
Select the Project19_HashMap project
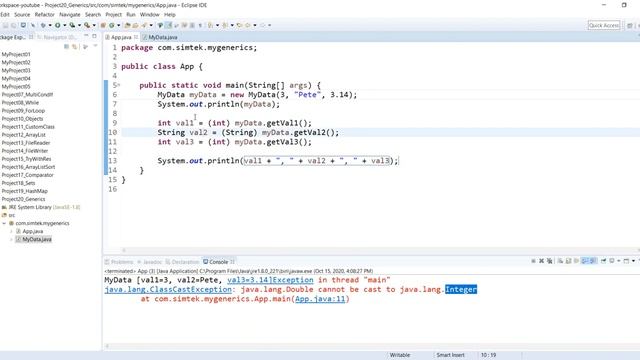click(x=24, y=191)
